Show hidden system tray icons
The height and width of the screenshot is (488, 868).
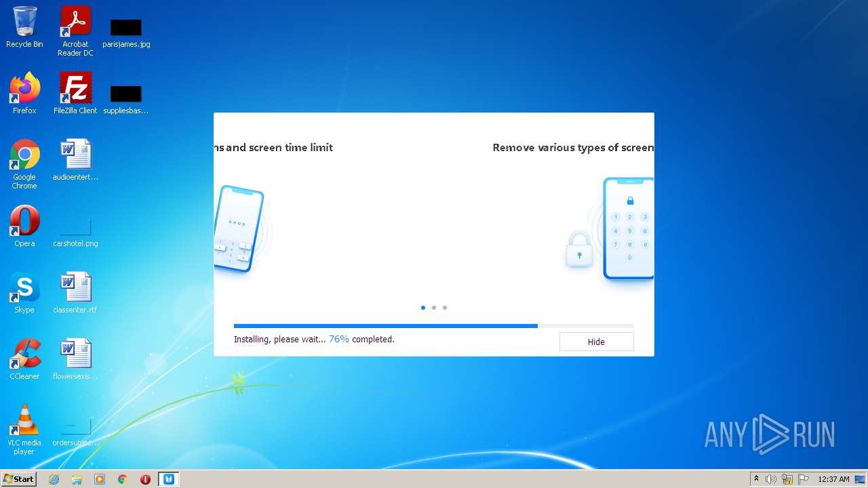click(756, 479)
